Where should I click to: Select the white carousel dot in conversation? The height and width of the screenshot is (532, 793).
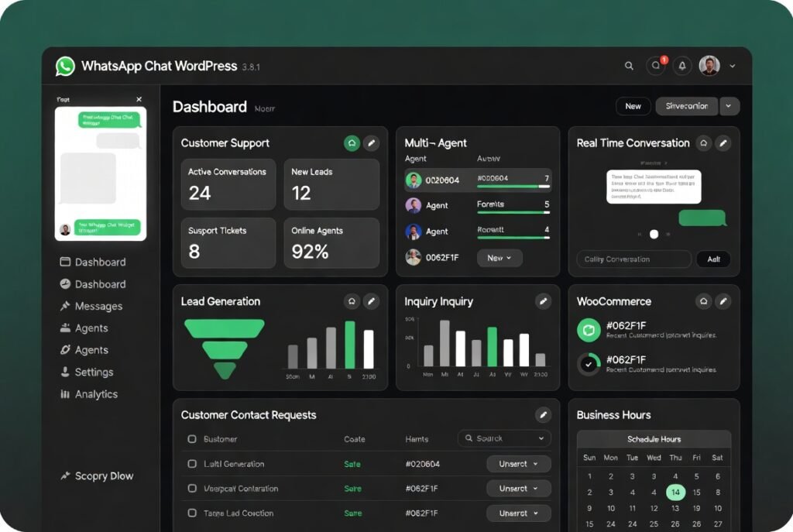(x=654, y=234)
